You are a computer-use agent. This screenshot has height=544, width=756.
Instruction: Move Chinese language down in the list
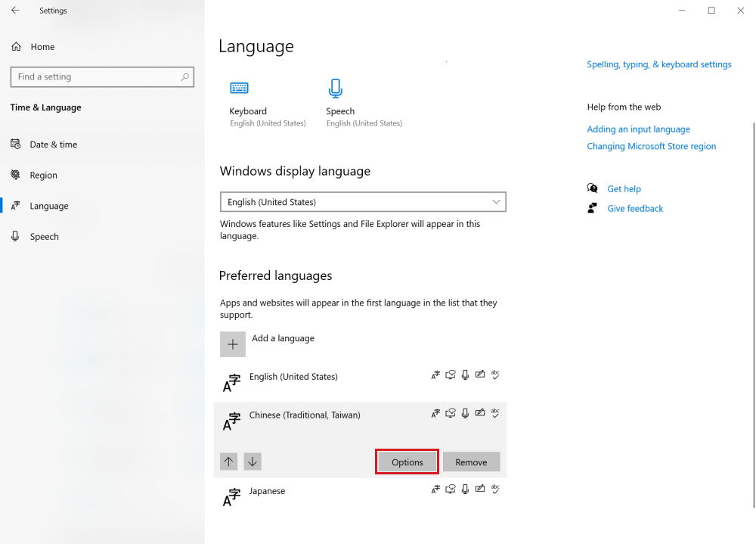[253, 462]
